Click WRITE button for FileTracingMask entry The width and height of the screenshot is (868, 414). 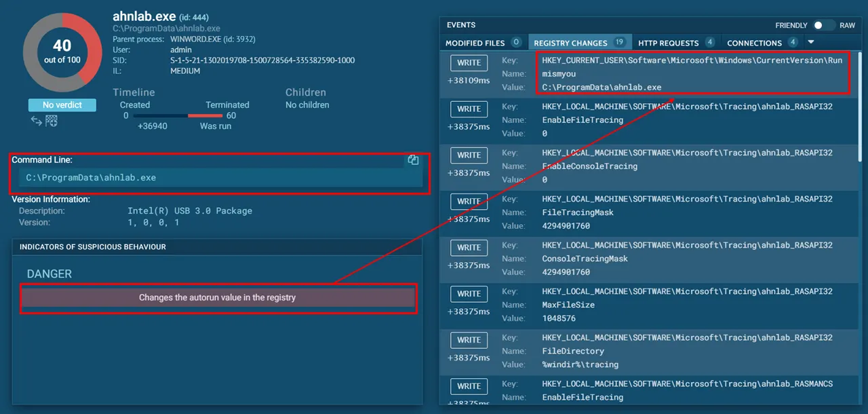469,201
